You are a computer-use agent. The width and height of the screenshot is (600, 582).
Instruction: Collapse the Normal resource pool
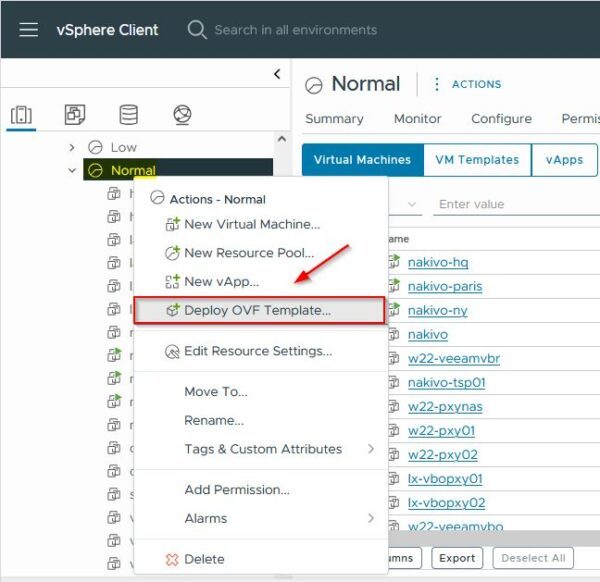coord(72,170)
